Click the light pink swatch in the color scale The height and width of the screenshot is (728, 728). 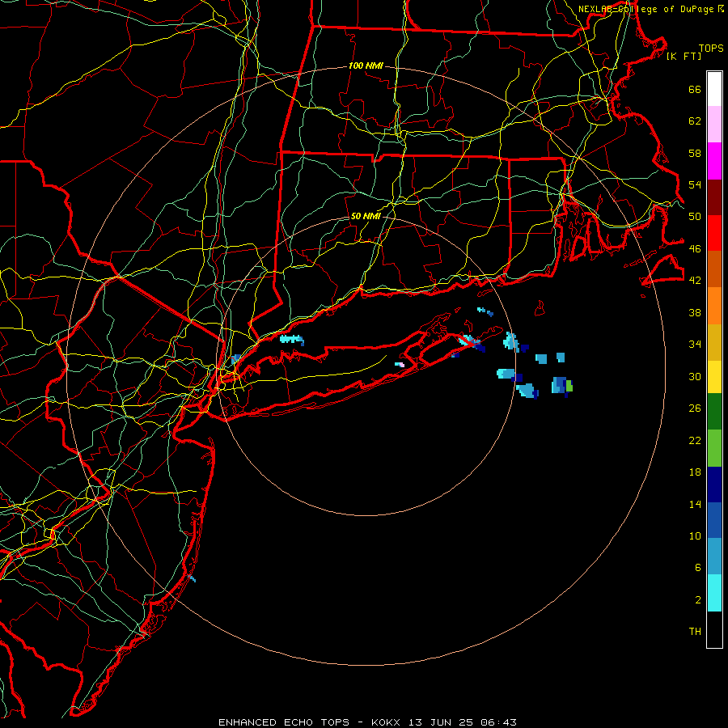[x=714, y=124]
